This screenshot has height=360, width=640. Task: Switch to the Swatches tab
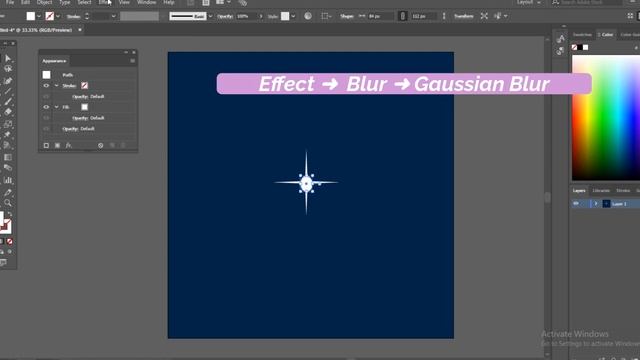click(582, 35)
